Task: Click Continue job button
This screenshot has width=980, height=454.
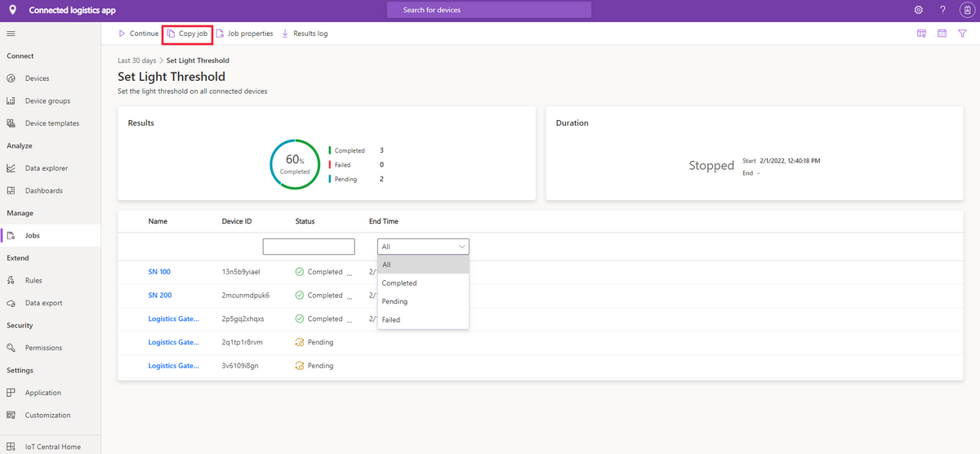Action: pos(138,33)
